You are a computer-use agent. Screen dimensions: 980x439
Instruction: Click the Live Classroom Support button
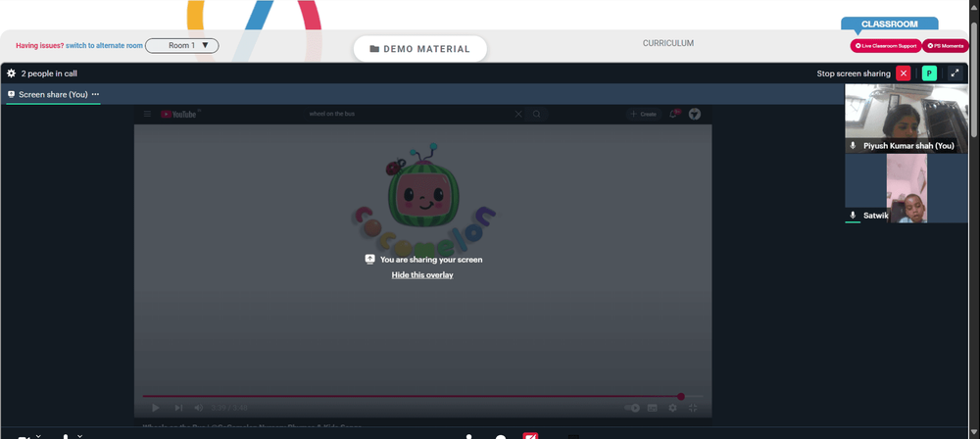click(885, 46)
